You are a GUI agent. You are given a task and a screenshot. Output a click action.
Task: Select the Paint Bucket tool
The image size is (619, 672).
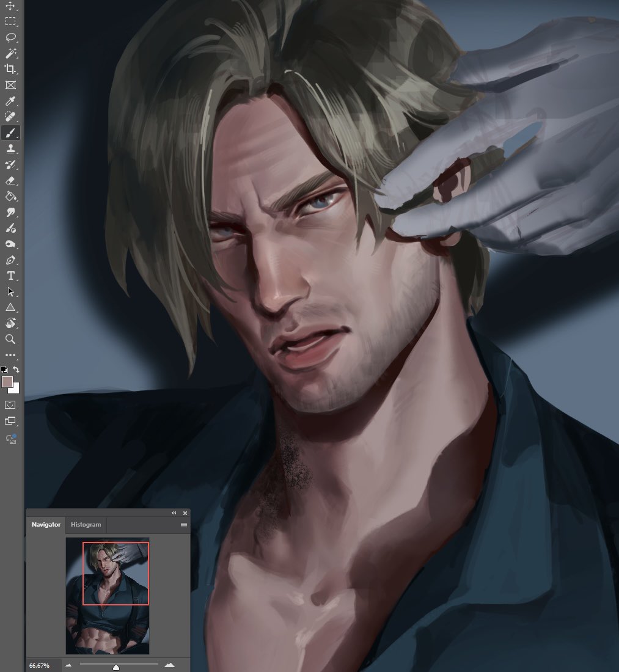(x=10, y=197)
